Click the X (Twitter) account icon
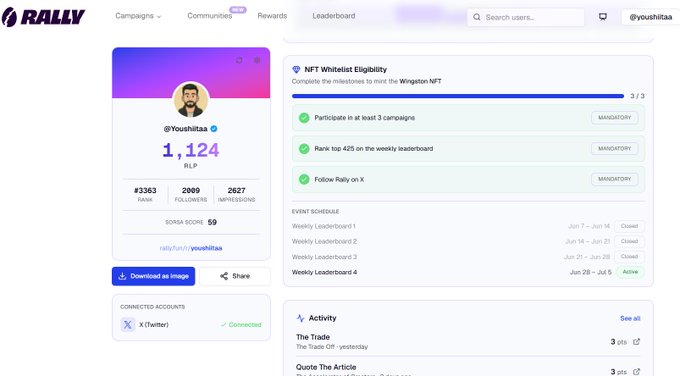Viewport: 680px width, 376px height. (x=128, y=324)
